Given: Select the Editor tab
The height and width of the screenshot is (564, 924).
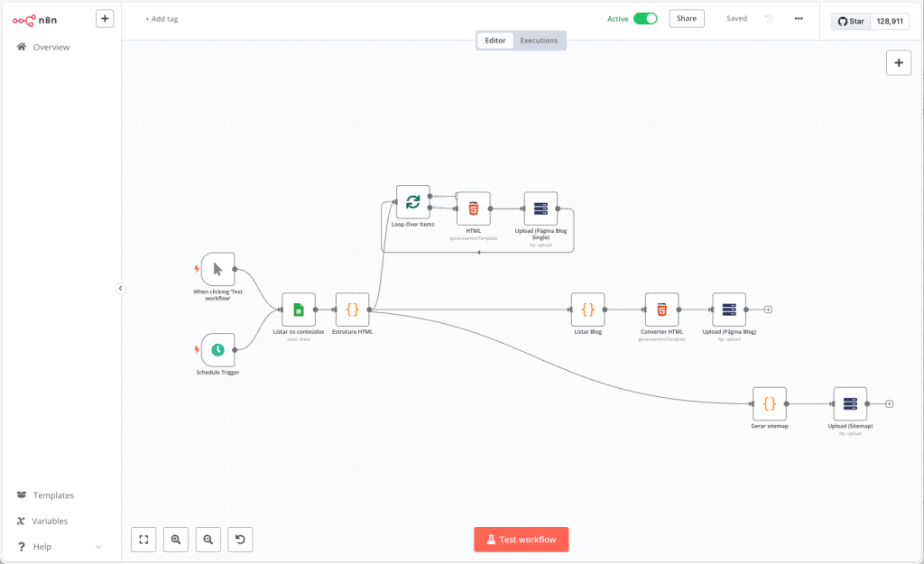Looking at the screenshot, I should click(x=495, y=41).
